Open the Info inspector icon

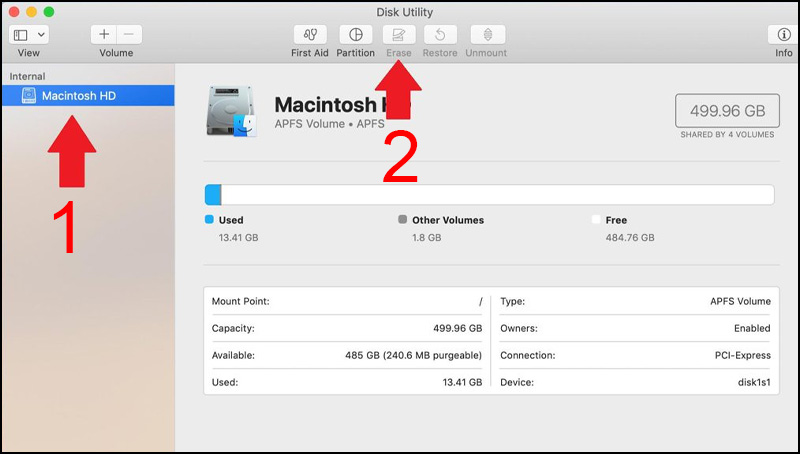pyautogui.click(x=784, y=35)
